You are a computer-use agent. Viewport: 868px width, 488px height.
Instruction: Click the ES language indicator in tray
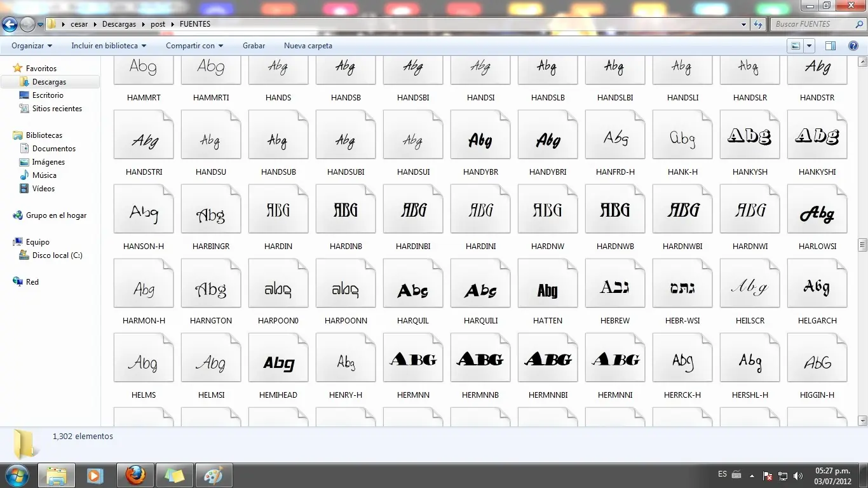pos(722,475)
